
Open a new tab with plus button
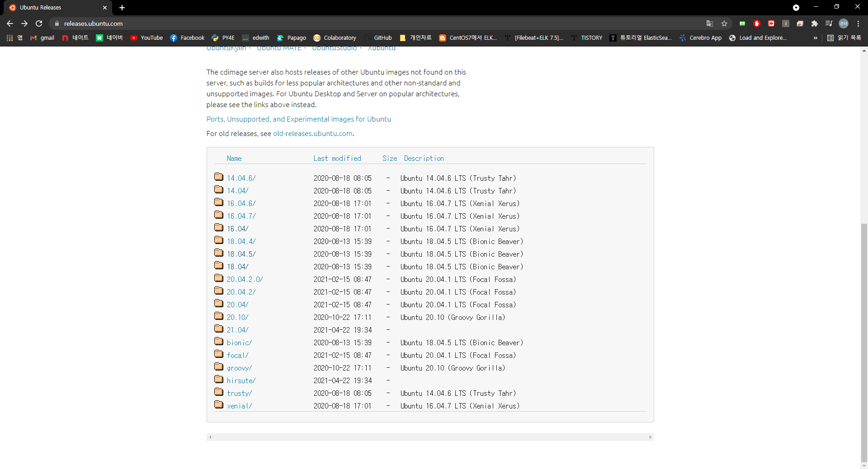coord(122,8)
